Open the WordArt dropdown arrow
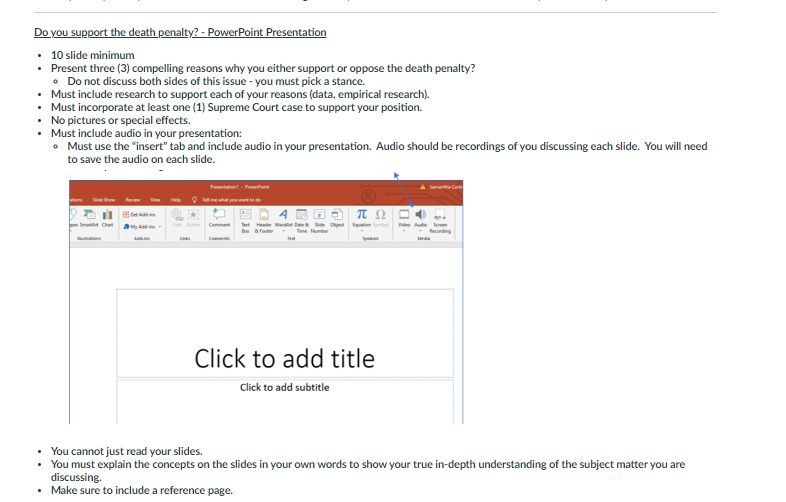Image resolution: width=786 pixels, height=502 pixels. click(x=283, y=231)
